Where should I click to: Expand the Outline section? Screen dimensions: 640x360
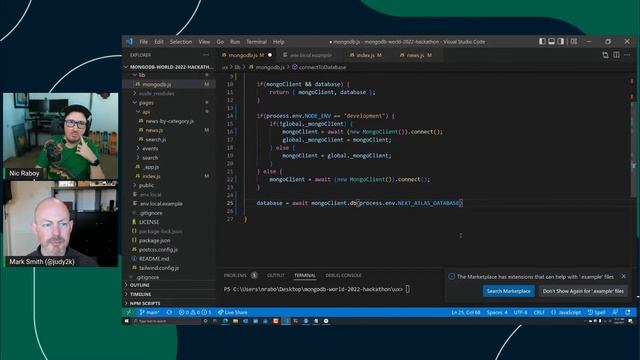(x=169, y=285)
